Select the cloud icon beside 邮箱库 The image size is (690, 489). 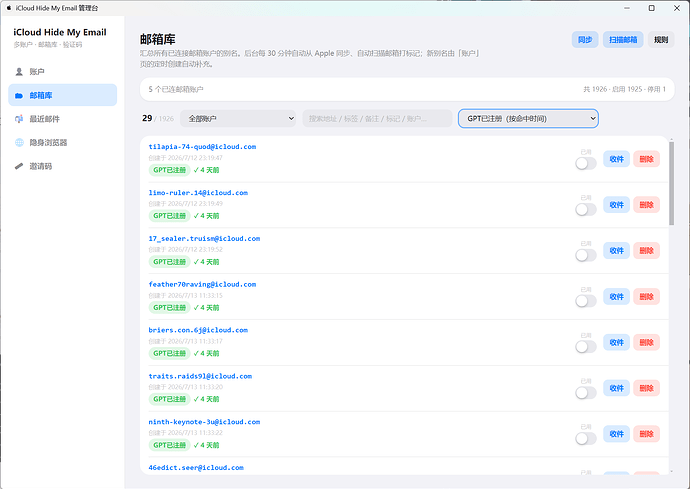[19, 96]
